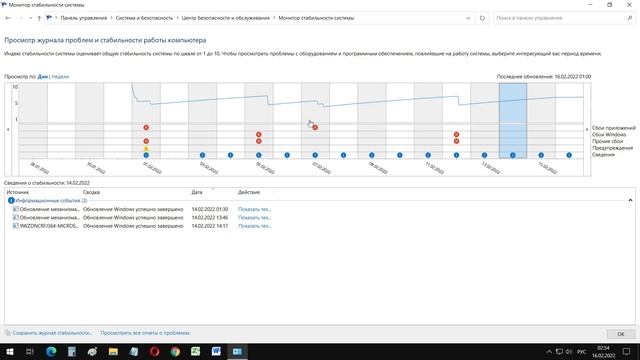Select the event row dated 14.02.2022 01:30
Viewport: 640px width, 360px height.
coord(142,209)
